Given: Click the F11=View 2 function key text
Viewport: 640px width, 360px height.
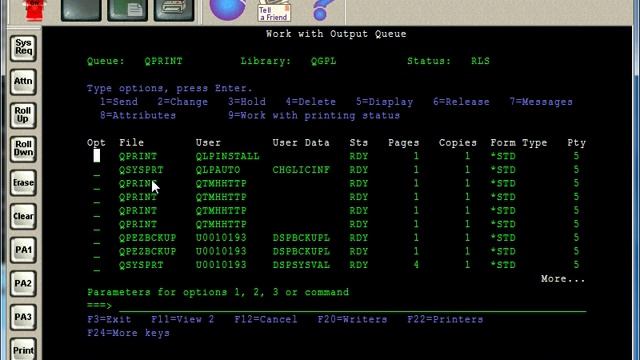Looking at the screenshot, I should tap(183, 320).
